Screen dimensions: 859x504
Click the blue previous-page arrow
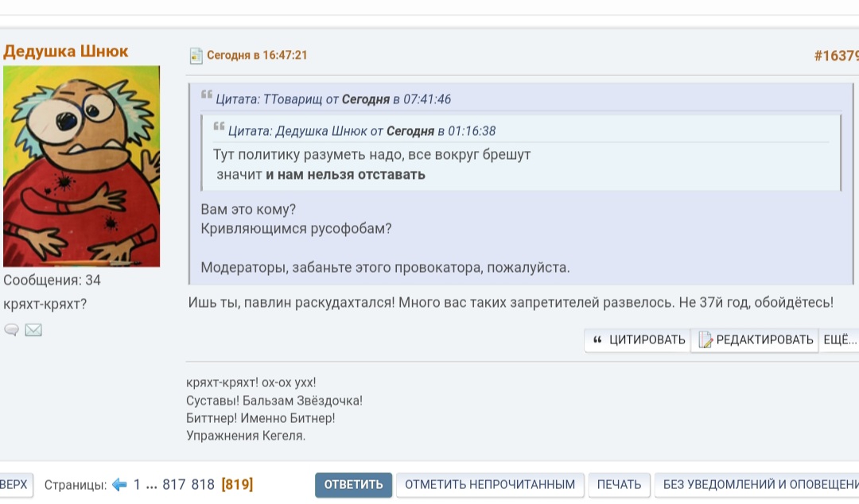click(x=119, y=484)
